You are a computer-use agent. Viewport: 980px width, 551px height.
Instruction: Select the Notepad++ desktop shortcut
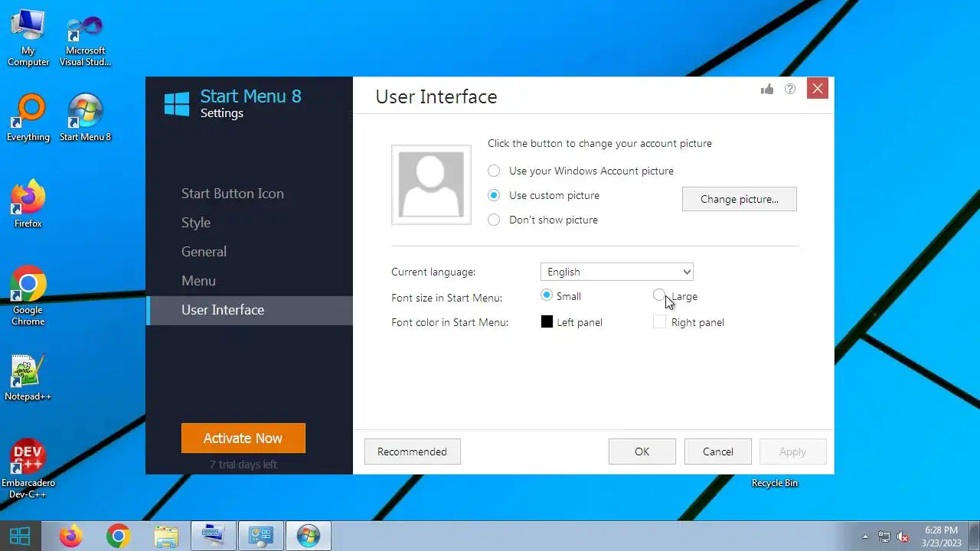pyautogui.click(x=28, y=377)
